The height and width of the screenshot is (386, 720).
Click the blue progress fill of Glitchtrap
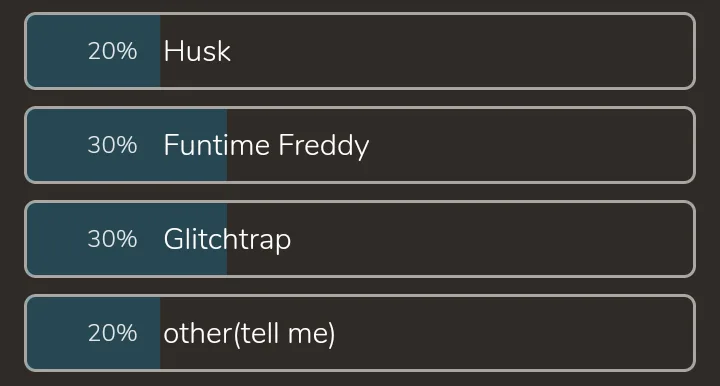click(x=127, y=239)
